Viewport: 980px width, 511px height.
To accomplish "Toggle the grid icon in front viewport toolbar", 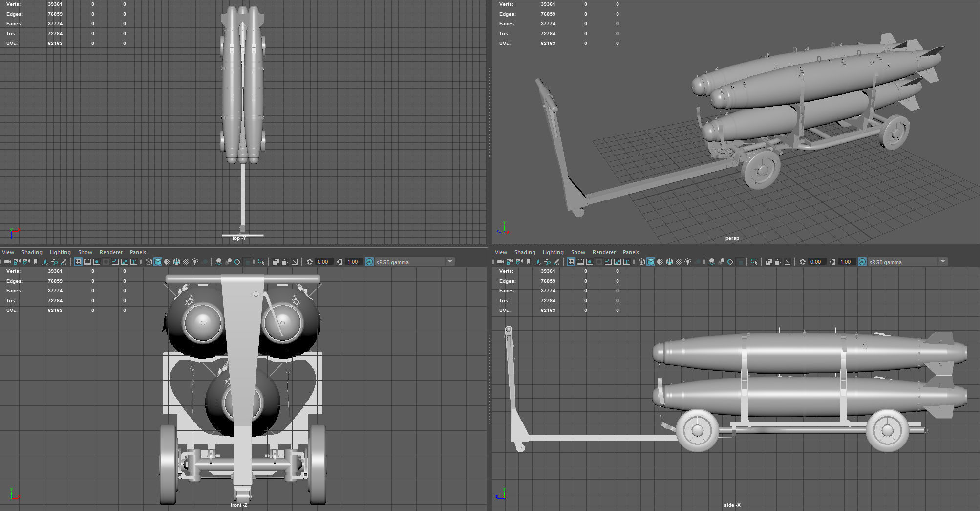I will [x=78, y=262].
